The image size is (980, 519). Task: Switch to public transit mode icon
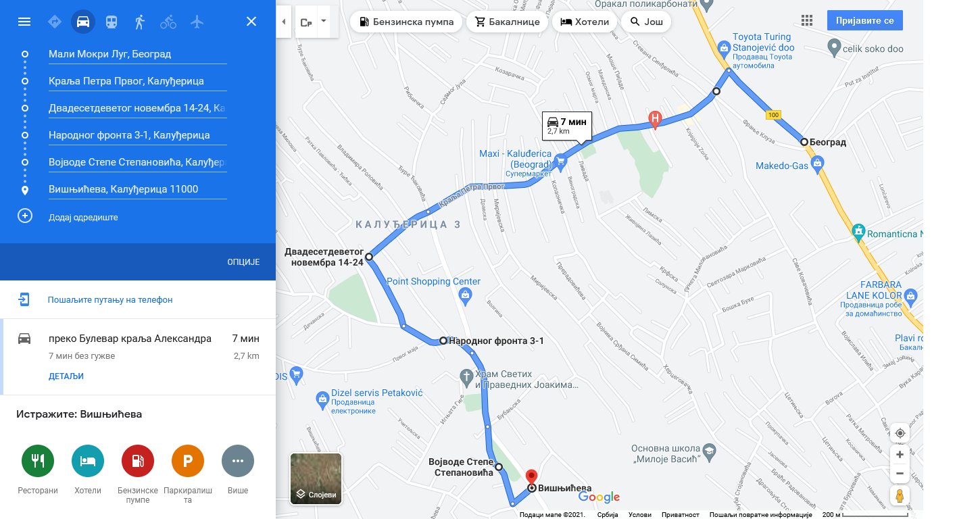(112, 22)
